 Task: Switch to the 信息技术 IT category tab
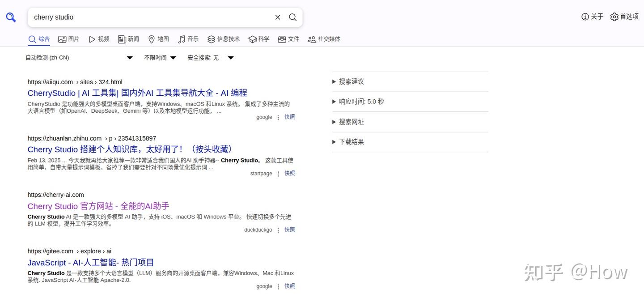223,39
